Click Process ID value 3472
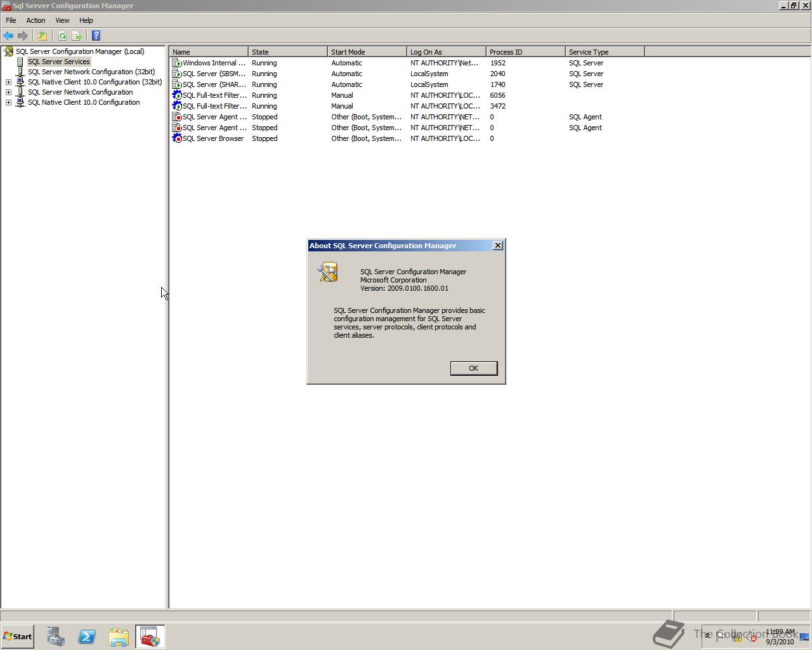The height and width of the screenshot is (650, 812). point(497,106)
